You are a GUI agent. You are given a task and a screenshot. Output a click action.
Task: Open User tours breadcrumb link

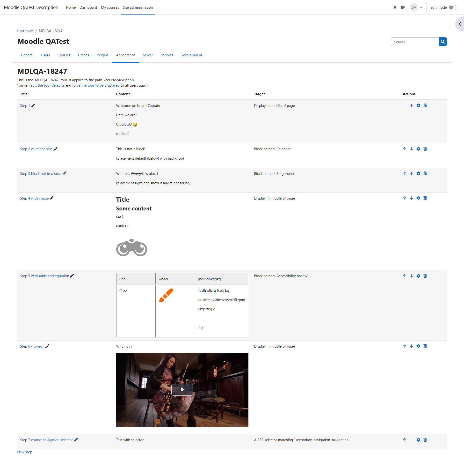coord(25,31)
